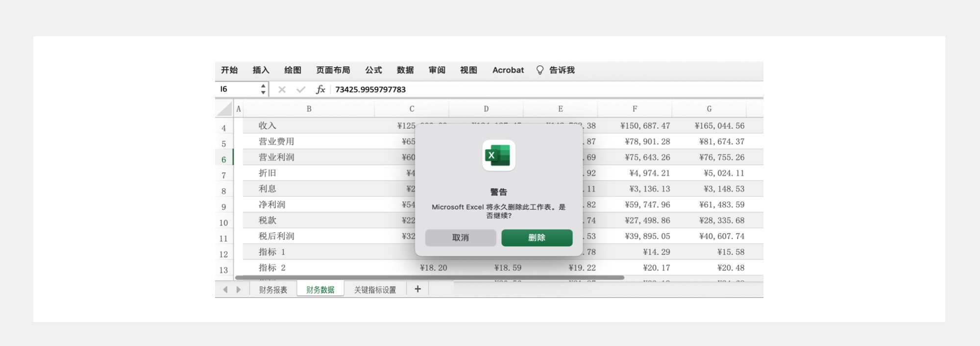Select column A header
The width and height of the screenshot is (980, 346).
point(239,109)
